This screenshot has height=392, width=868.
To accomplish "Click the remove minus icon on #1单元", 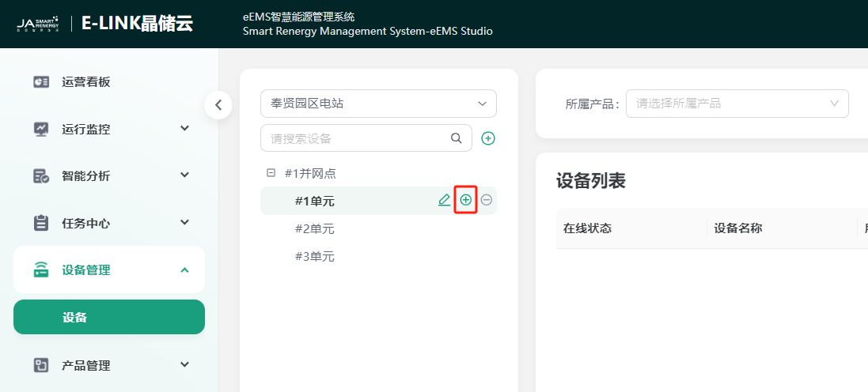I will (487, 201).
